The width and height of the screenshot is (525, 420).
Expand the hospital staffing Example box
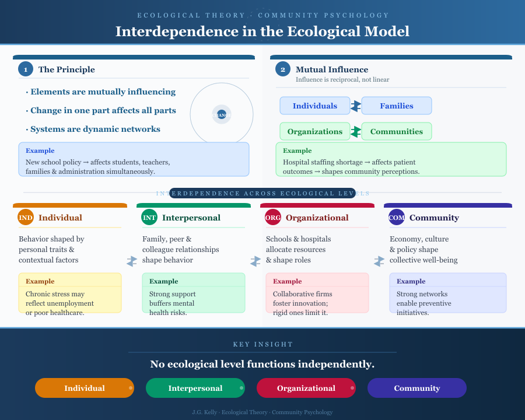pos(391,159)
